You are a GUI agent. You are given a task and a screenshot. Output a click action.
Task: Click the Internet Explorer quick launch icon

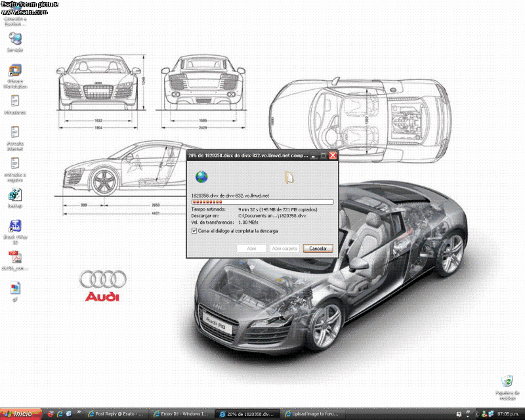59,414
